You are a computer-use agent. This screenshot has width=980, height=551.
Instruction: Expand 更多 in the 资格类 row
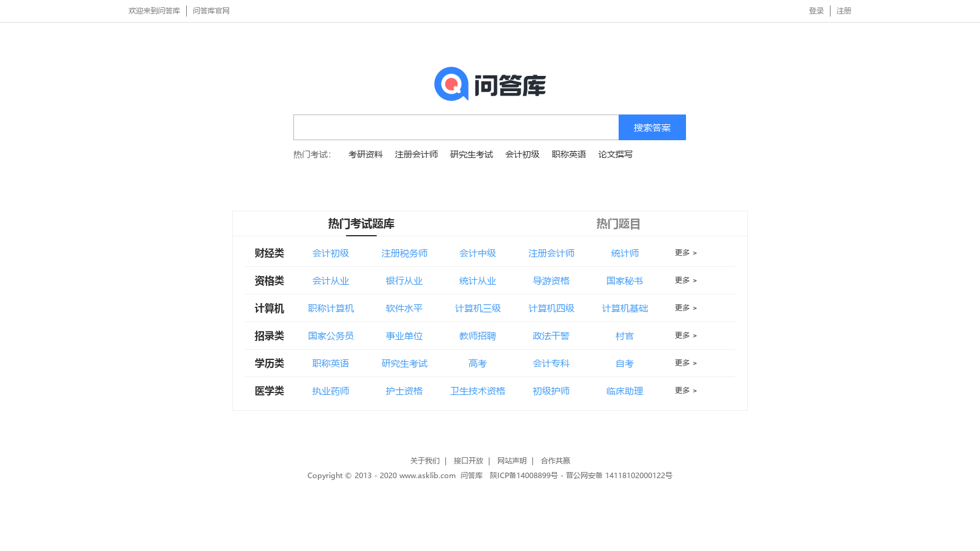click(x=686, y=280)
